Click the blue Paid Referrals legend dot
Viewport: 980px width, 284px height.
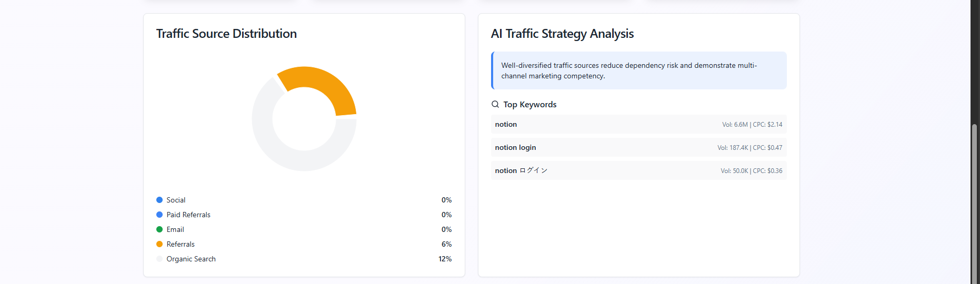(x=159, y=215)
